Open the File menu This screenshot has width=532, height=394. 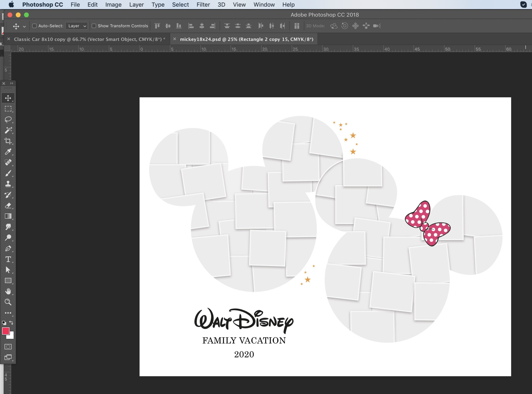pyautogui.click(x=75, y=5)
